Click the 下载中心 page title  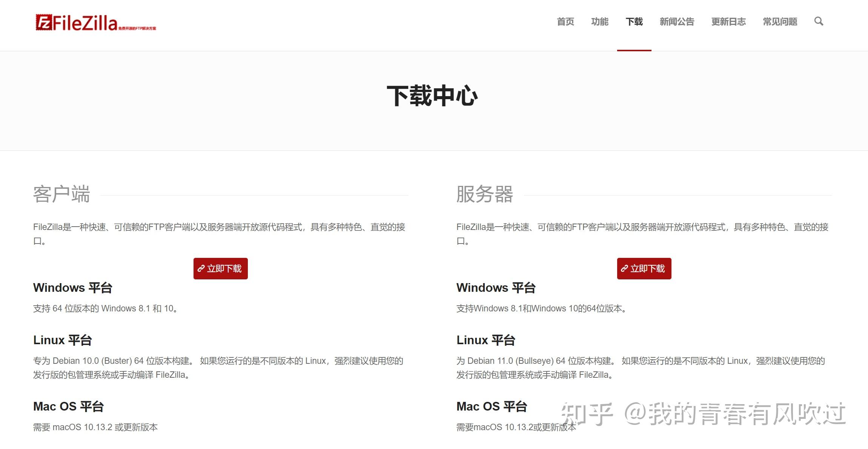pos(433,96)
